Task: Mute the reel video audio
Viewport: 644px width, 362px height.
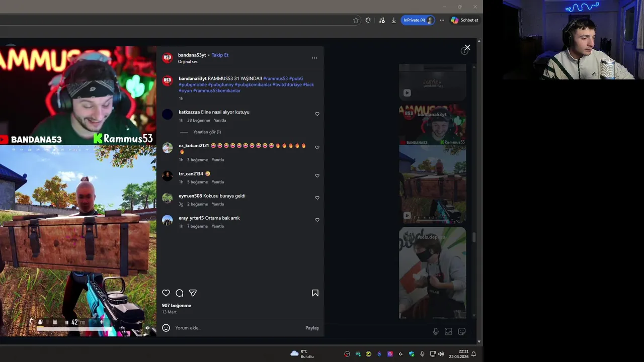Action: pyautogui.click(x=147, y=328)
